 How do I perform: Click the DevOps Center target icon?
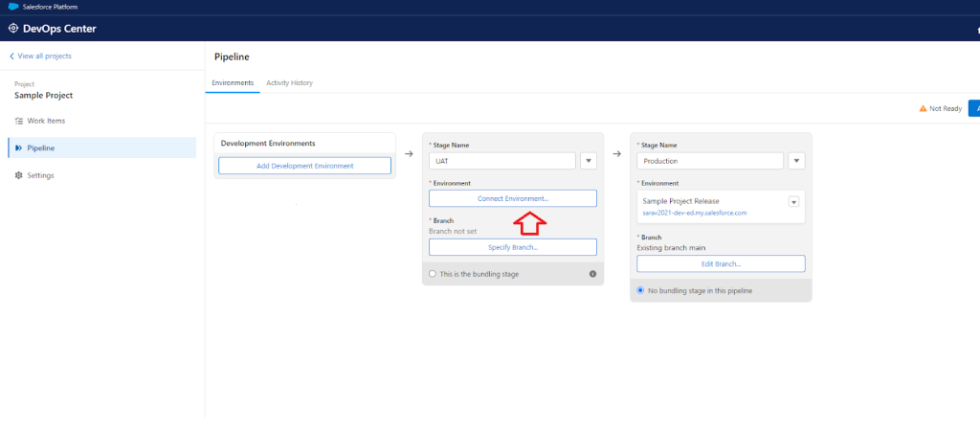[13, 28]
